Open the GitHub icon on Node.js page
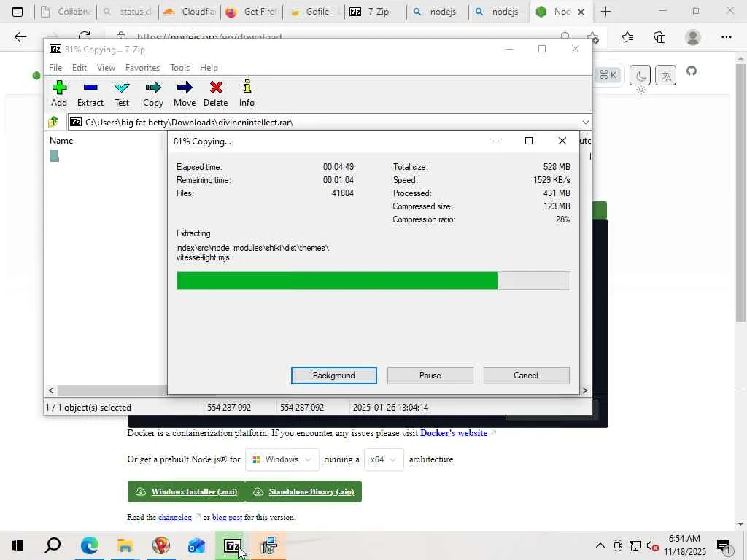 [692, 71]
